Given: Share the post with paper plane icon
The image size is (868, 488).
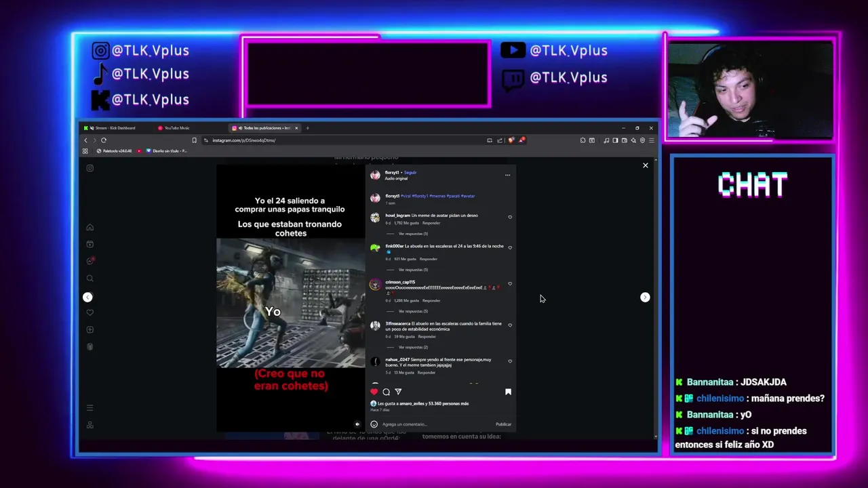Looking at the screenshot, I should tap(398, 392).
